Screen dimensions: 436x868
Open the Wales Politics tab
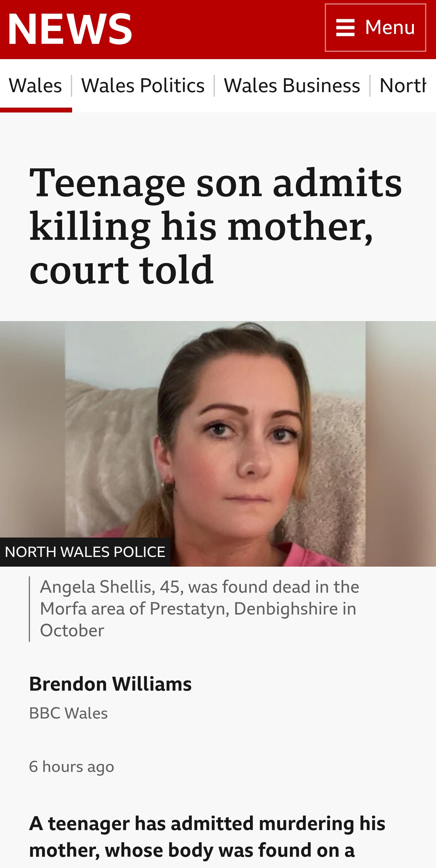tap(143, 85)
